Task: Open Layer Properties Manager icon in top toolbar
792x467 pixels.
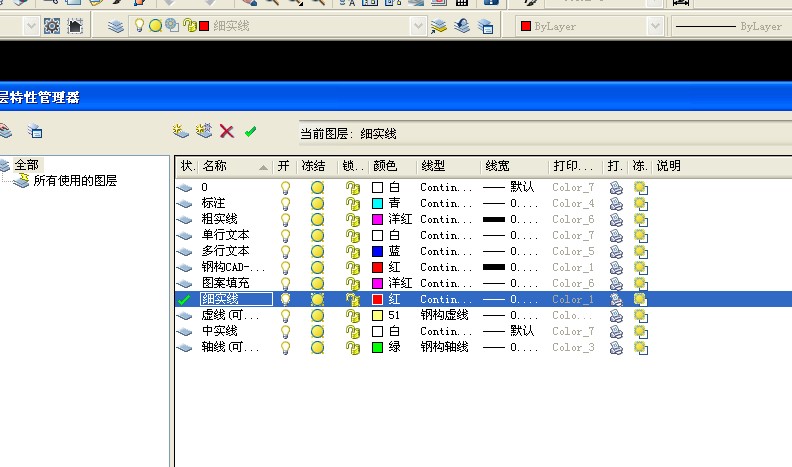Action: point(116,26)
